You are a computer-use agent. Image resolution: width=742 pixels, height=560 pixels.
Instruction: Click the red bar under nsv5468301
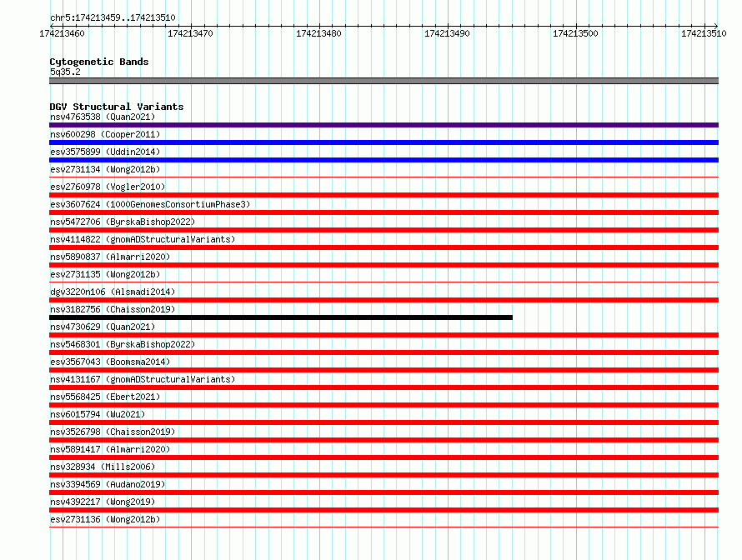tap(384, 352)
